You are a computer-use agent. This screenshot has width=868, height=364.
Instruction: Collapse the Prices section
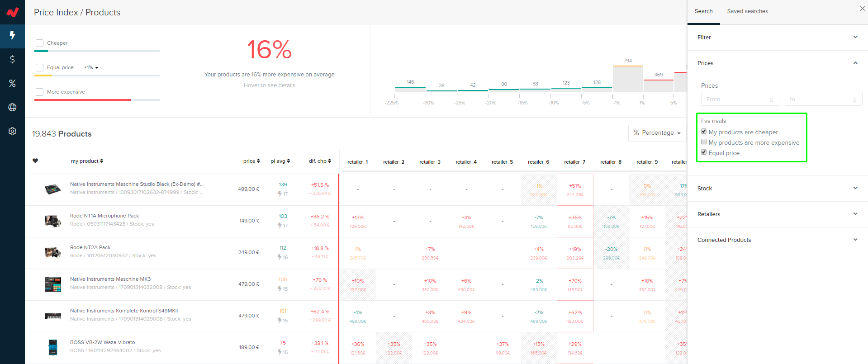(778, 63)
